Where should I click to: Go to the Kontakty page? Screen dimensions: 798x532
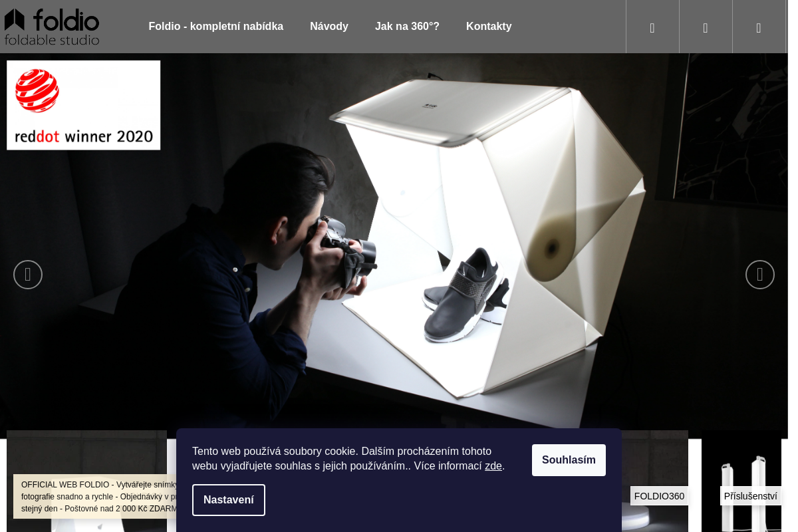(489, 27)
